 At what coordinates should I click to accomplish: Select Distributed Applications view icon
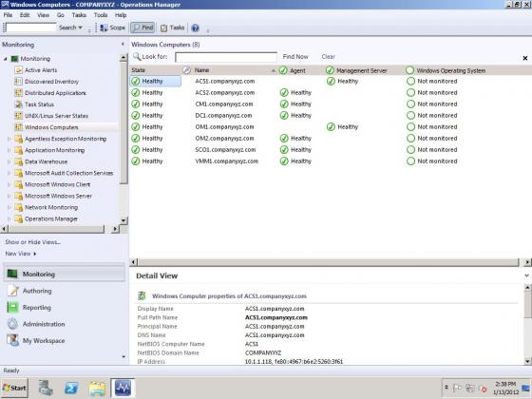pyautogui.click(x=18, y=93)
